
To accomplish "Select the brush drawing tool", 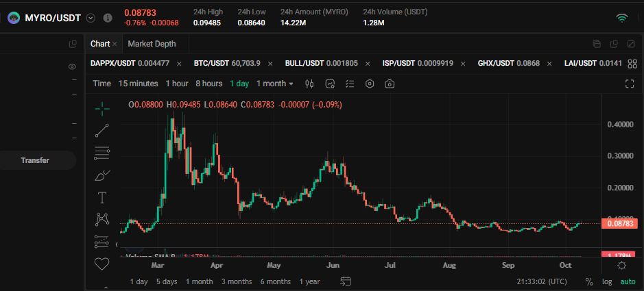I will [102, 175].
